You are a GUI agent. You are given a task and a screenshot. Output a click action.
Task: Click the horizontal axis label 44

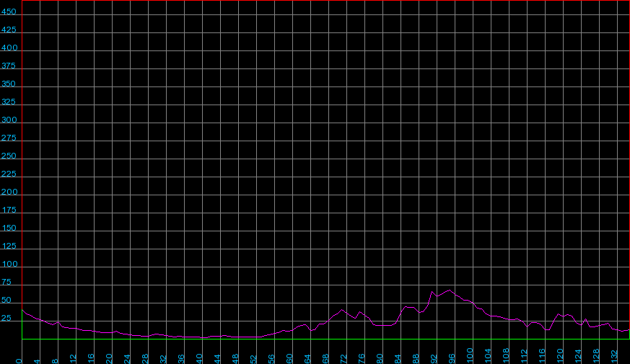[x=218, y=359]
